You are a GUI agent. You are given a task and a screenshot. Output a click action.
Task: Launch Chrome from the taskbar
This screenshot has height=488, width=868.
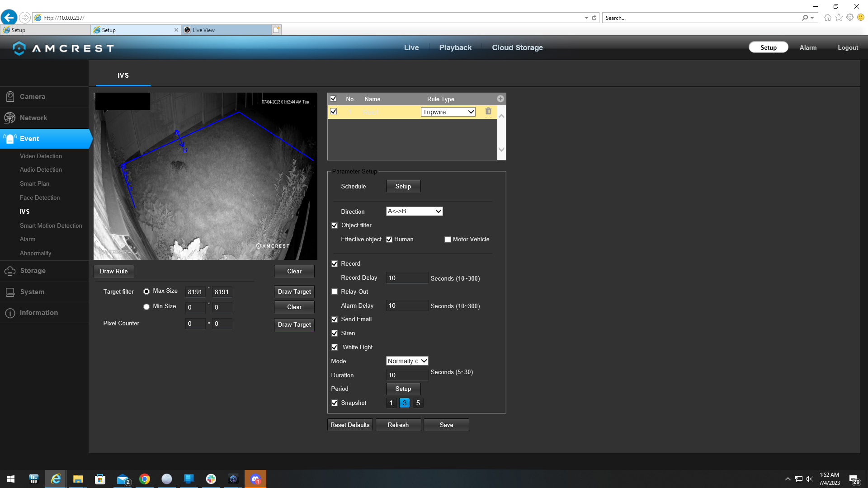(145, 479)
